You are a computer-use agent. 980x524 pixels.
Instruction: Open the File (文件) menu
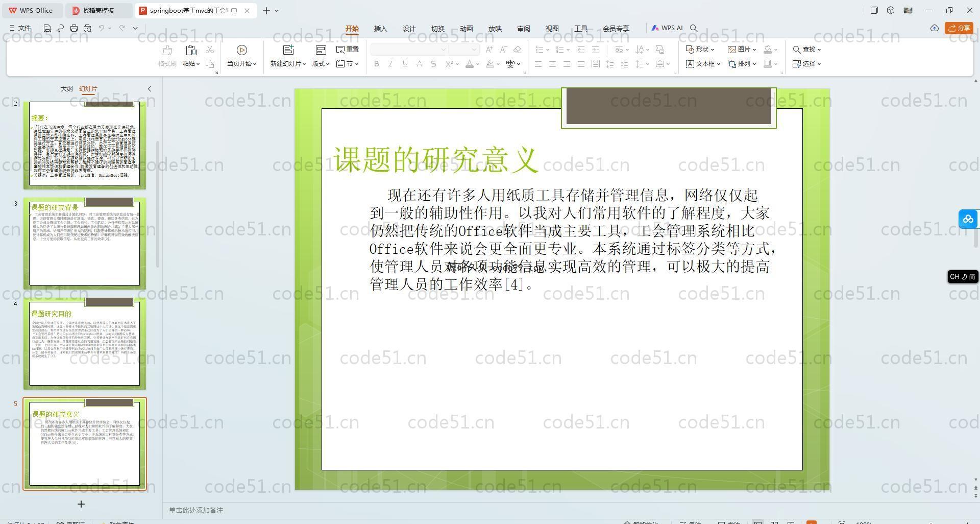[20, 28]
